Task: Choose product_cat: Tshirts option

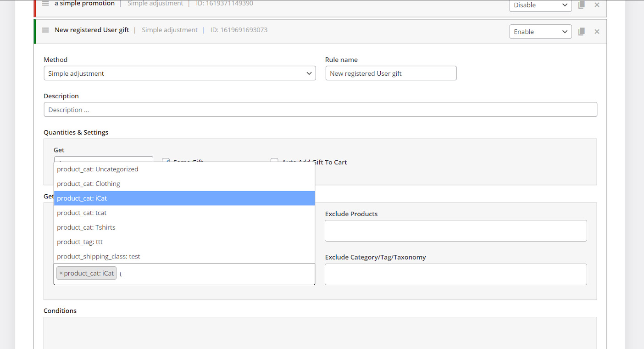Action: click(x=86, y=227)
